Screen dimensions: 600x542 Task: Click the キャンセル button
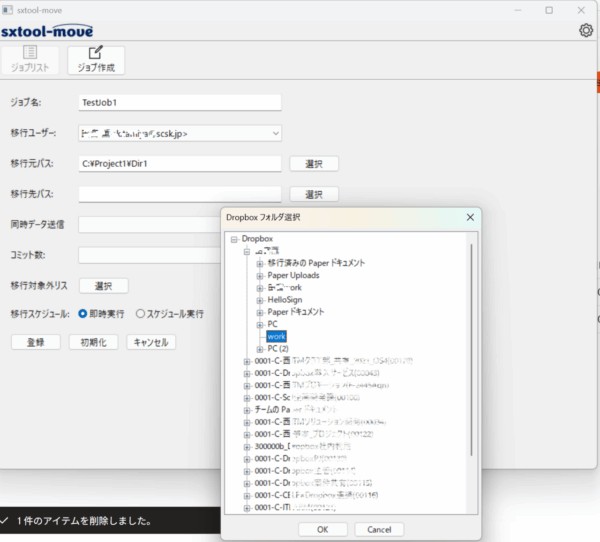click(151, 342)
